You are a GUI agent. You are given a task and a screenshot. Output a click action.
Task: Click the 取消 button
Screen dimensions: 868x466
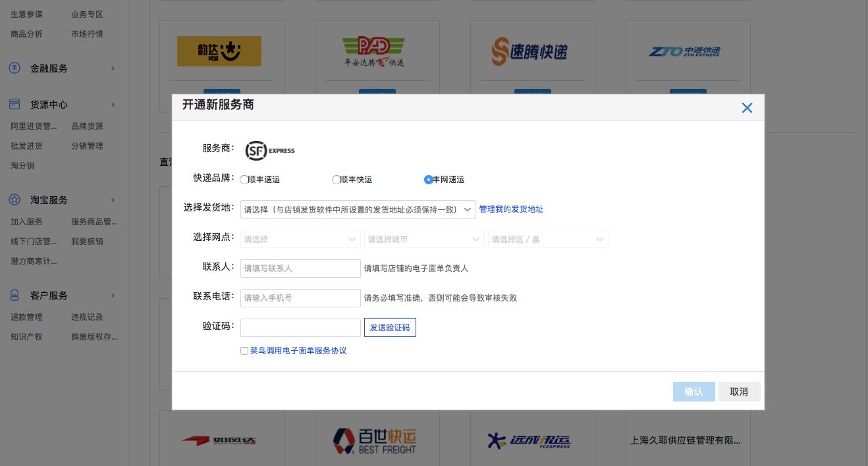click(x=739, y=392)
